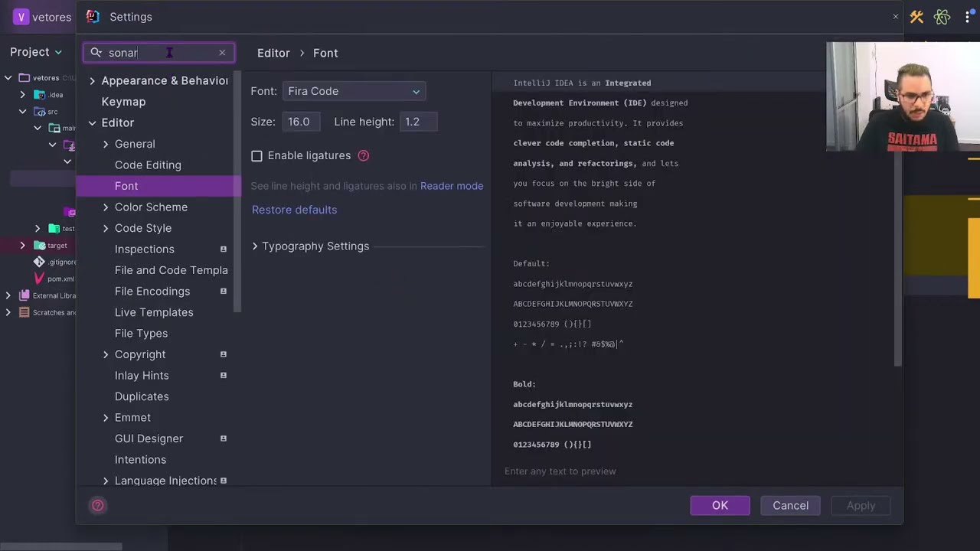
Task: Click the settings search field containing sonar
Action: pyautogui.click(x=159, y=53)
